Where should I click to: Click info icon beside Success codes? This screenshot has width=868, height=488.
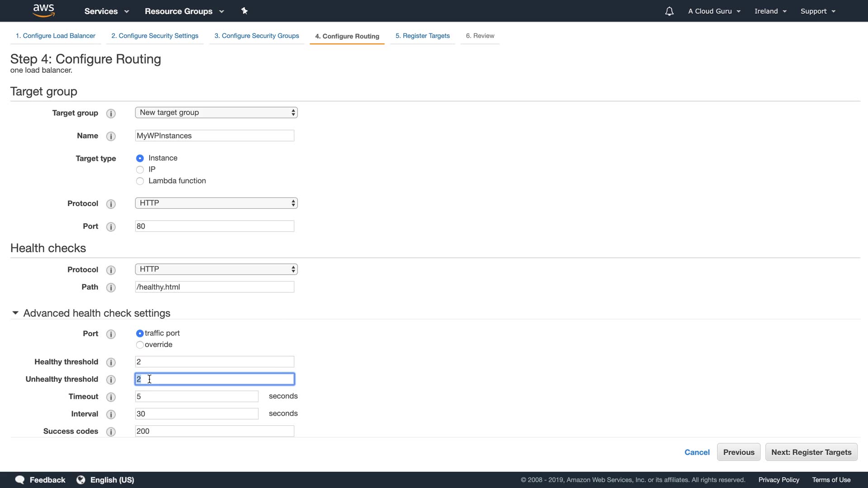tap(111, 432)
